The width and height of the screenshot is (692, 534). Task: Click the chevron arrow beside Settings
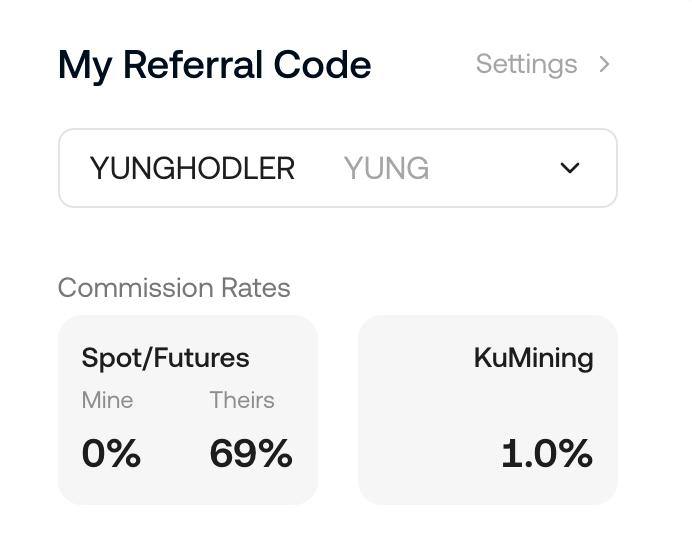[x=605, y=64]
